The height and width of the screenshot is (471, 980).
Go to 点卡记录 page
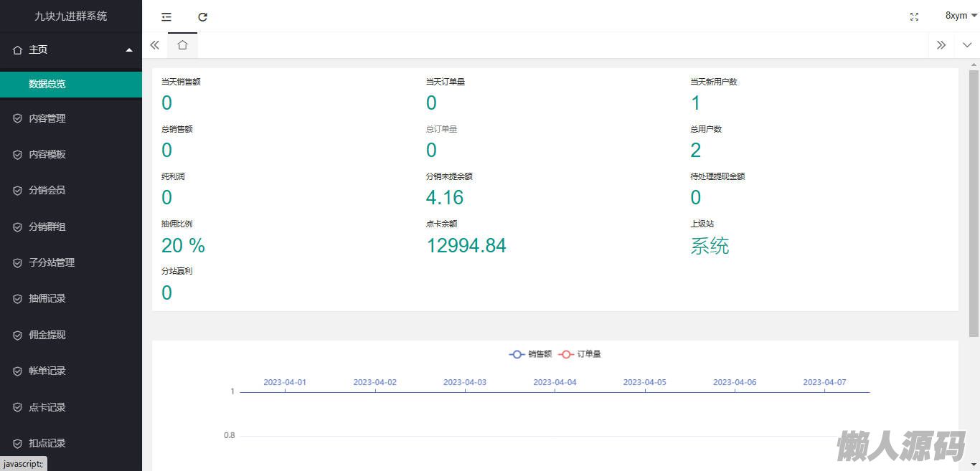[x=47, y=407]
